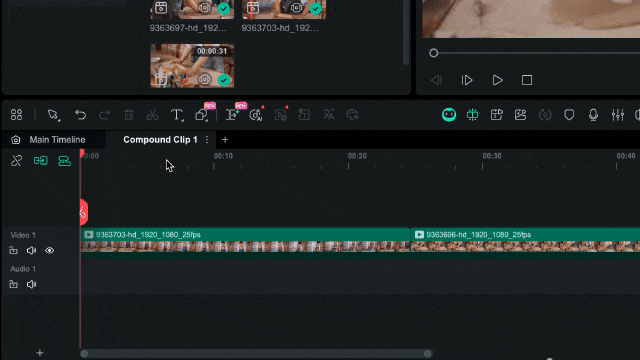Lock the Video 1 track

(x=13, y=251)
